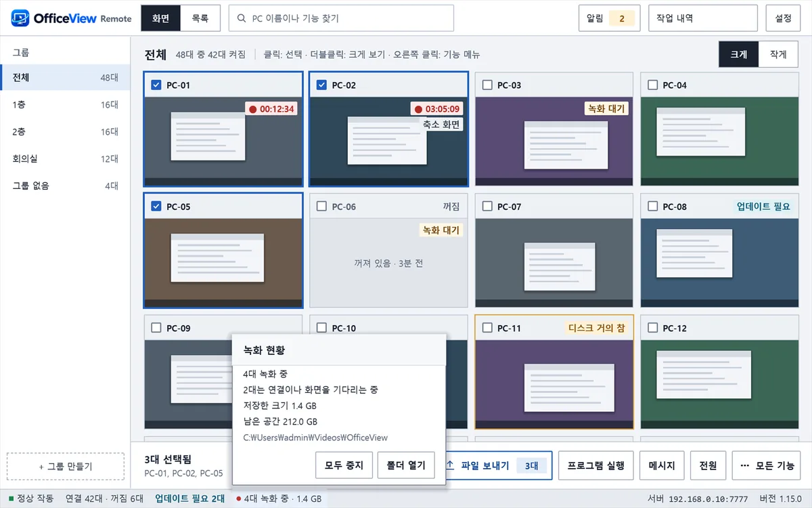
Task: Click 남은 공간 212.0 GB line
Action: 280,421
